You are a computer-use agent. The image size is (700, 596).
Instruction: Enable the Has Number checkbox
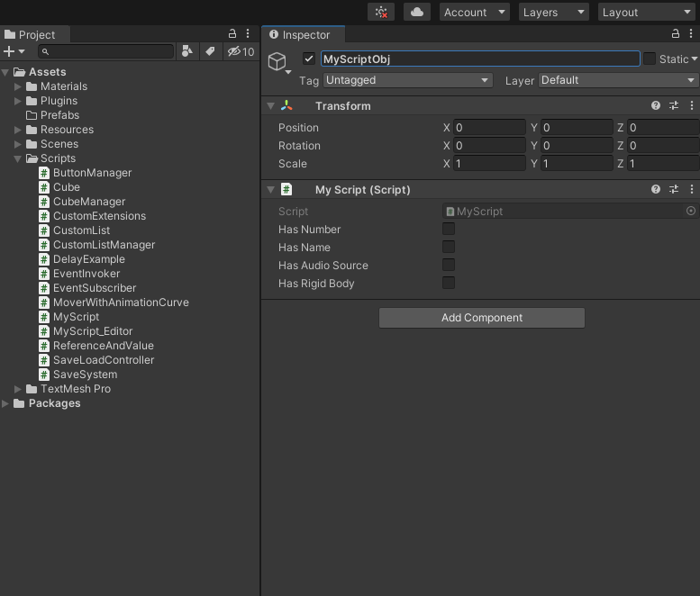[449, 229]
